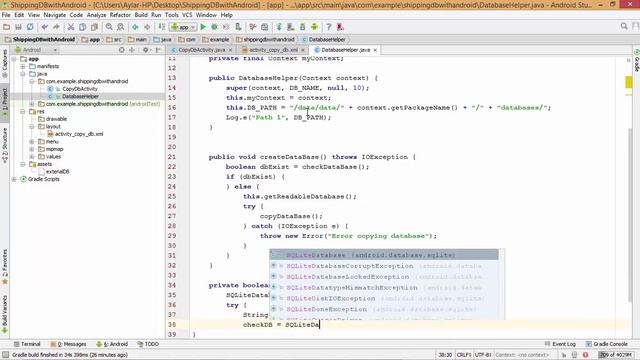Toggle the Build Variants side panel
Image resolution: width=640 pixels, height=360 pixels.
5,314
